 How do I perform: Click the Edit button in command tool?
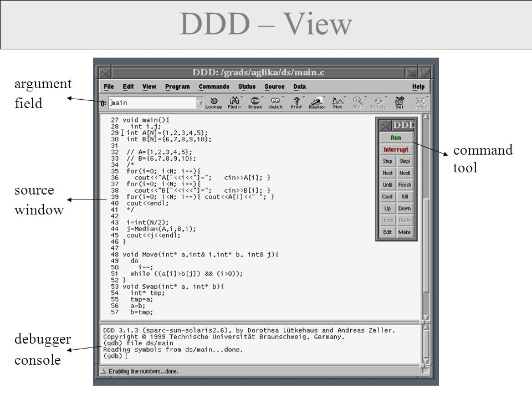click(387, 232)
